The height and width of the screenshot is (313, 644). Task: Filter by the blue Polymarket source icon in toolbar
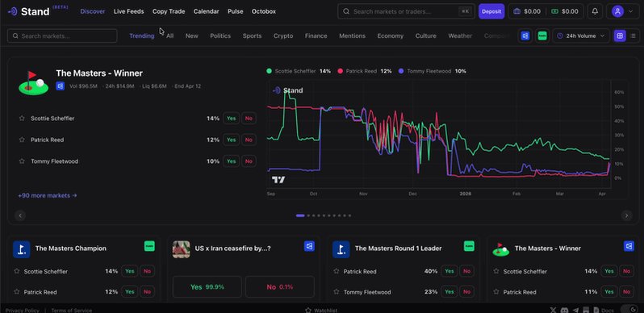click(x=525, y=36)
